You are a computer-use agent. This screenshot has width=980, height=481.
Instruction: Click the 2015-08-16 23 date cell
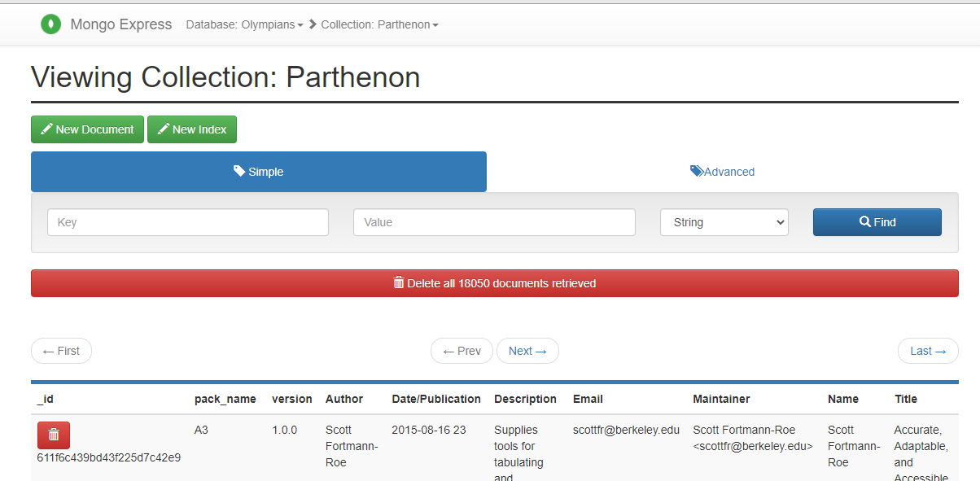click(429, 430)
